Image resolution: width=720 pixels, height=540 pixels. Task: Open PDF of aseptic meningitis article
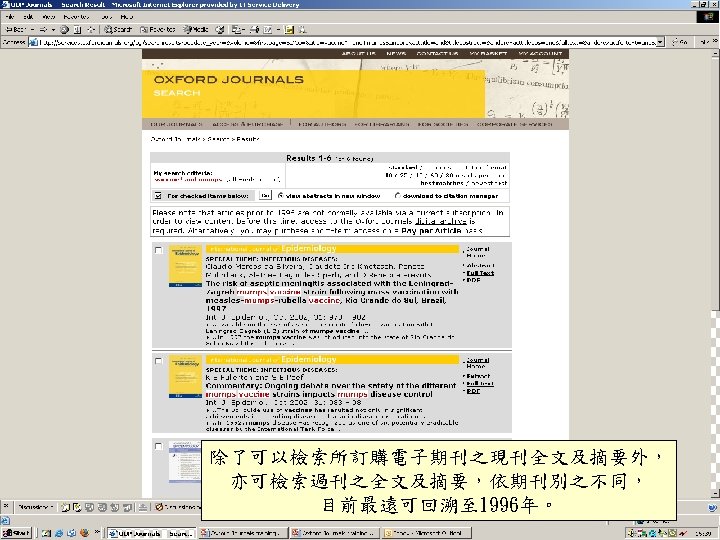(x=473, y=280)
